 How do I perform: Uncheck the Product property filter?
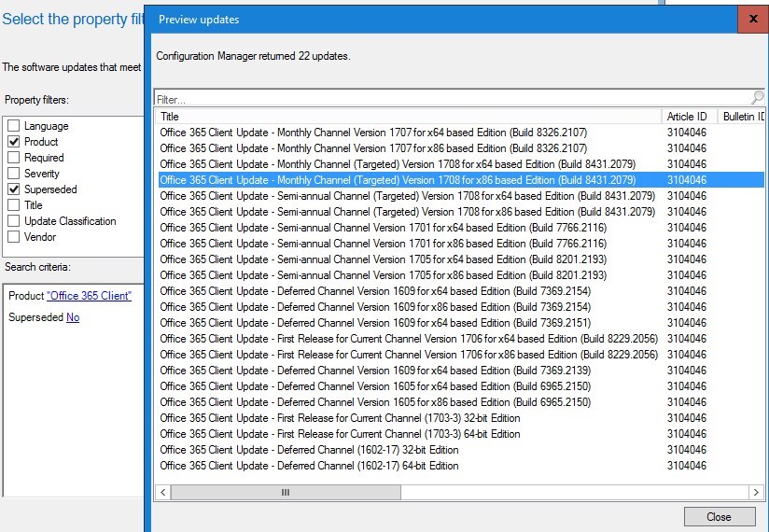[14, 142]
